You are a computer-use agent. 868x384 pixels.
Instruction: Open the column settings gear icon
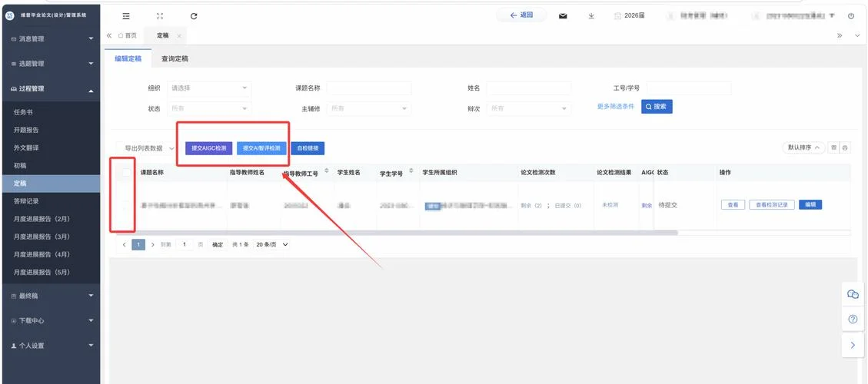(x=845, y=147)
